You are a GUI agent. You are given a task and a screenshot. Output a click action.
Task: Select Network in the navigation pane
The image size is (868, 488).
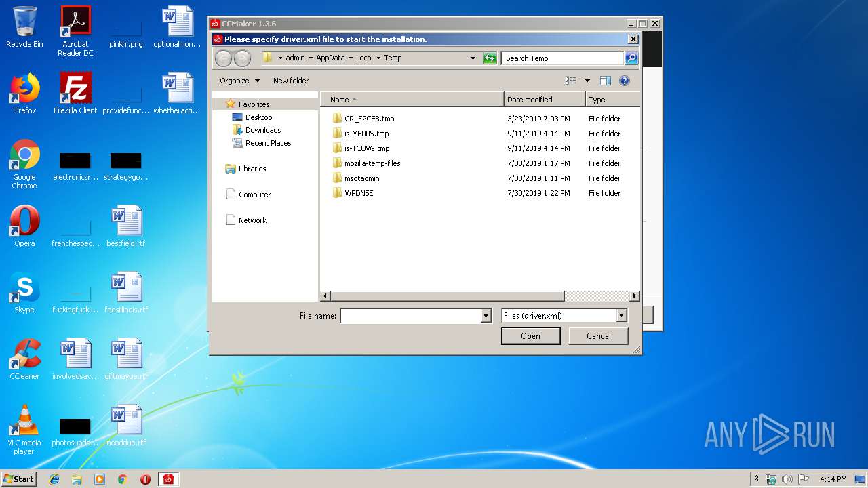tap(246, 220)
